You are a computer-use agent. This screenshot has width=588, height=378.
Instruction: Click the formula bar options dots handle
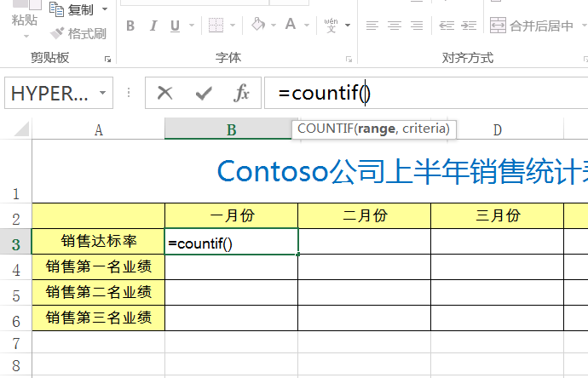click(129, 93)
